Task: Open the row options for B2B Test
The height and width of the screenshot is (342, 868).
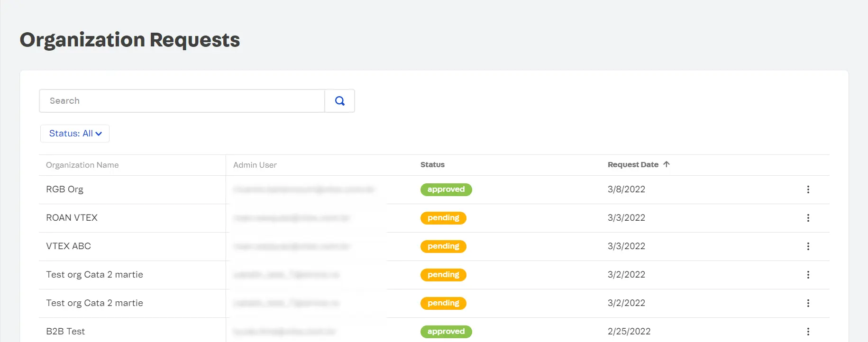Action: point(808,332)
